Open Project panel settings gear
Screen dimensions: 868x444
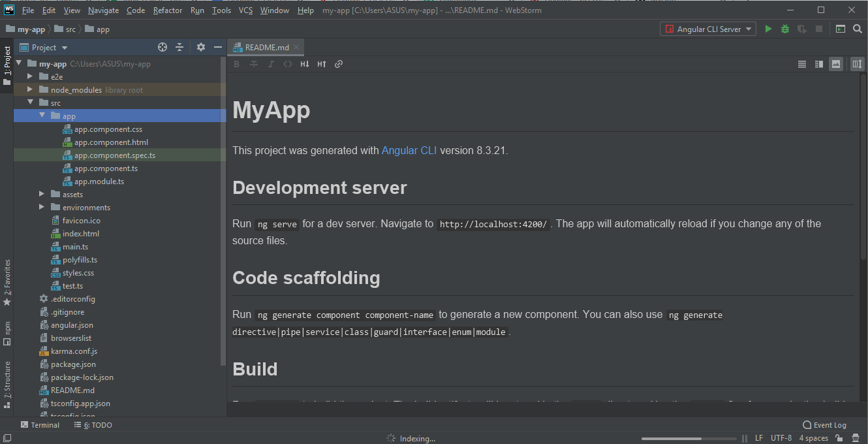coord(201,47)
